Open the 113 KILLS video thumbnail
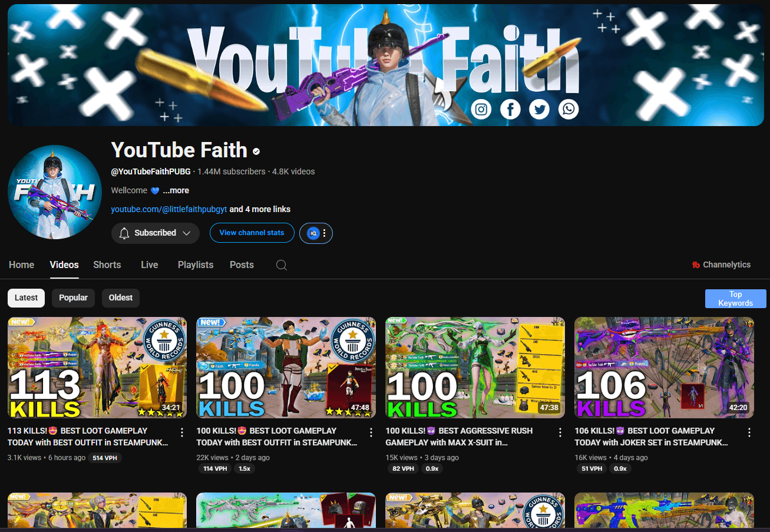This screenshot has width=770, height=532. coord(97,368)
